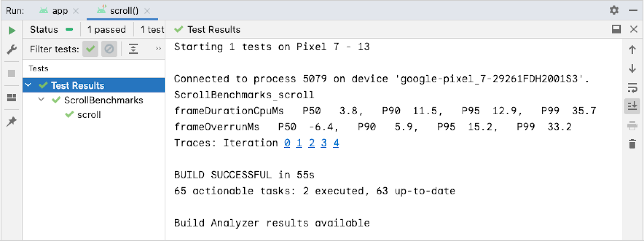Click the Pin tab pushpin icon

click(12, 121)
